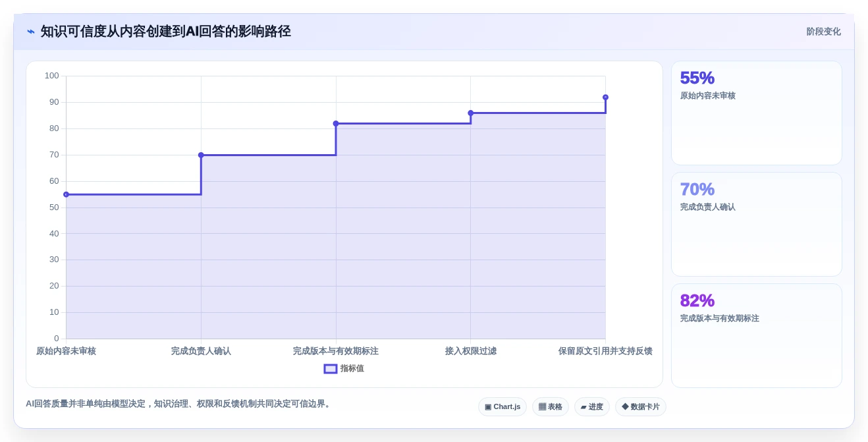Click the data point at 完成版本与有效期标注
Viewport: 868px width, 442px height.
point(336,123)
